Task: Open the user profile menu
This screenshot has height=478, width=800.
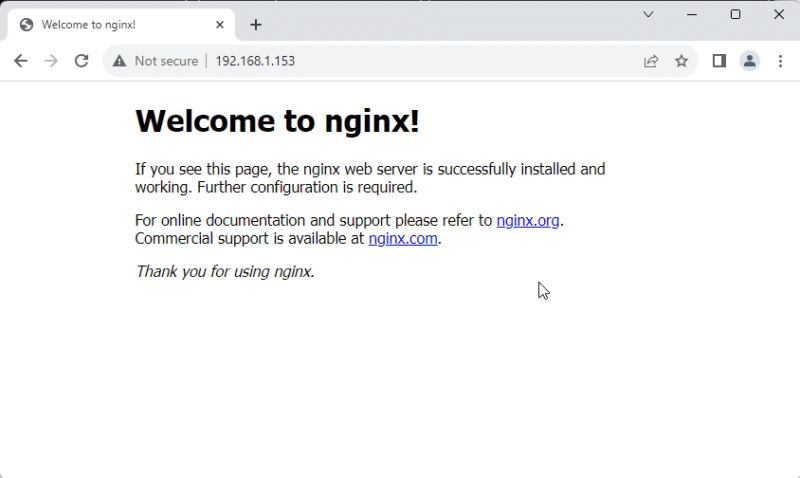Action: (x=749, y=61)
